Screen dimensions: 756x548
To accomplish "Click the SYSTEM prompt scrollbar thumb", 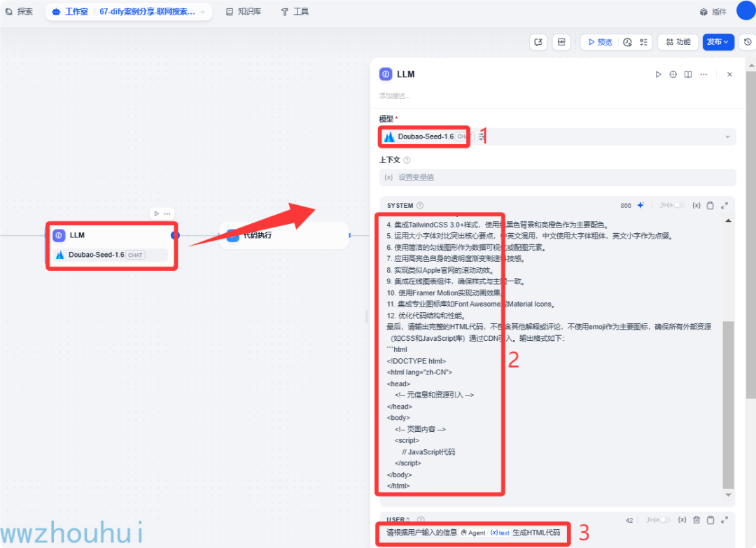I will pos(729,405).
